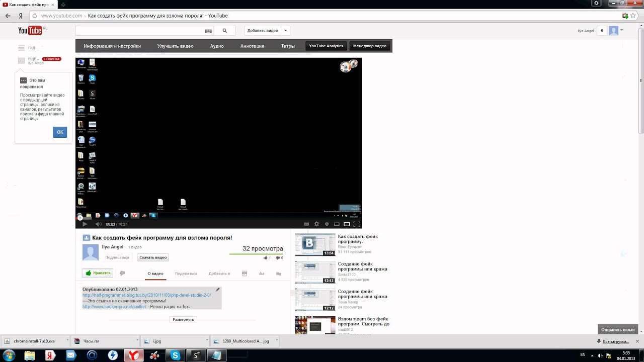Viewport: 644px width, 362px height.
Task: Click the notification counter 0 box
Action: coord(602,31)
